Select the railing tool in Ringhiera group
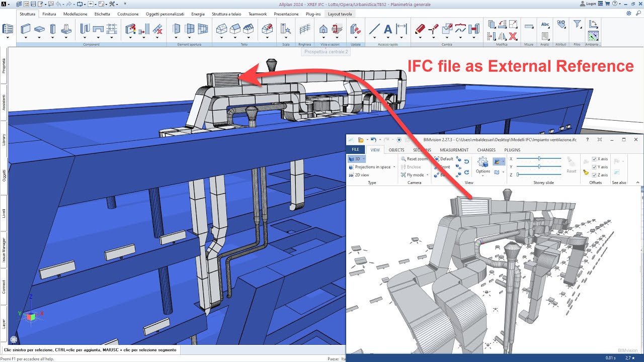The width and height of the screenshot is (644, 362). pos(304,29)
